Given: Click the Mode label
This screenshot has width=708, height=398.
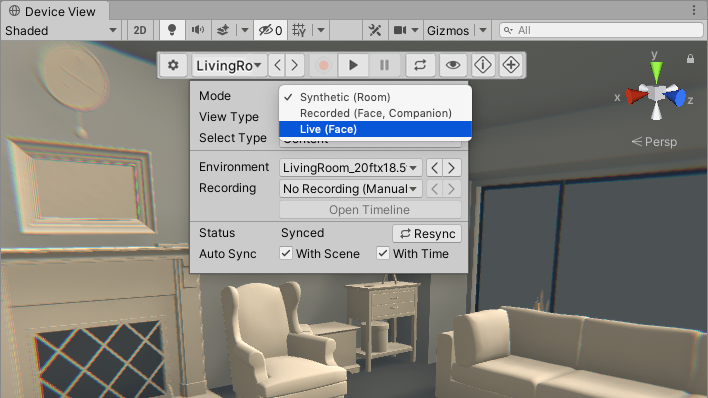Looking at the screenshot, I should pos(215,96).
